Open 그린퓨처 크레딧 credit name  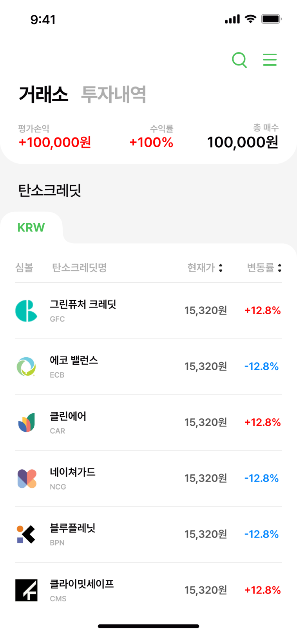click(x=83, y=304)
